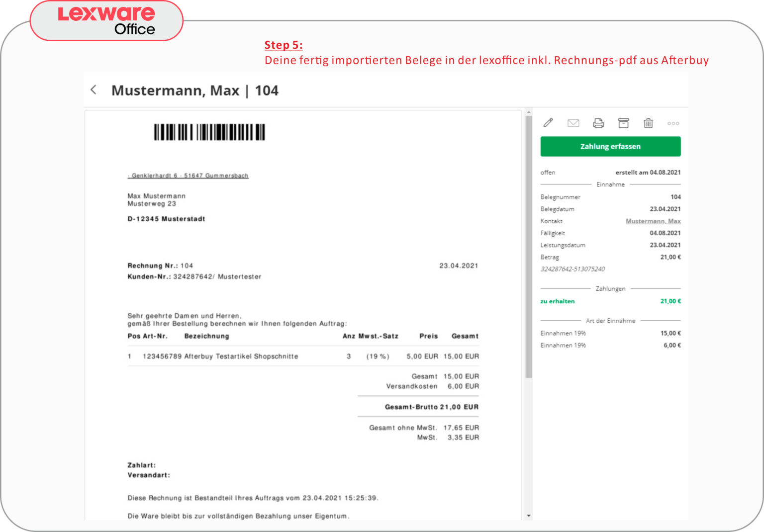
Task: Click the Bezeichnung column header
Action: point(207,336)
